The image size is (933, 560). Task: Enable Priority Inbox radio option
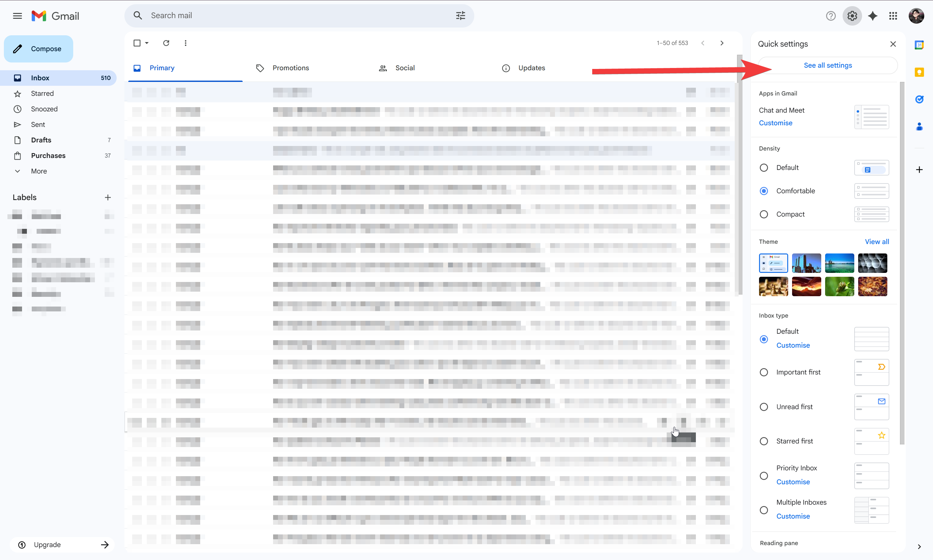[764, 476]
